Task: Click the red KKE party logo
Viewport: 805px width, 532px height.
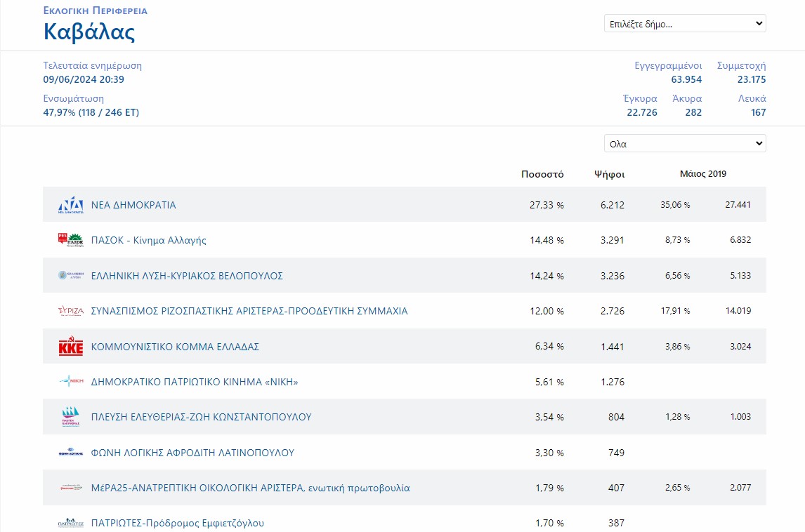Action: tap(70, 347)
